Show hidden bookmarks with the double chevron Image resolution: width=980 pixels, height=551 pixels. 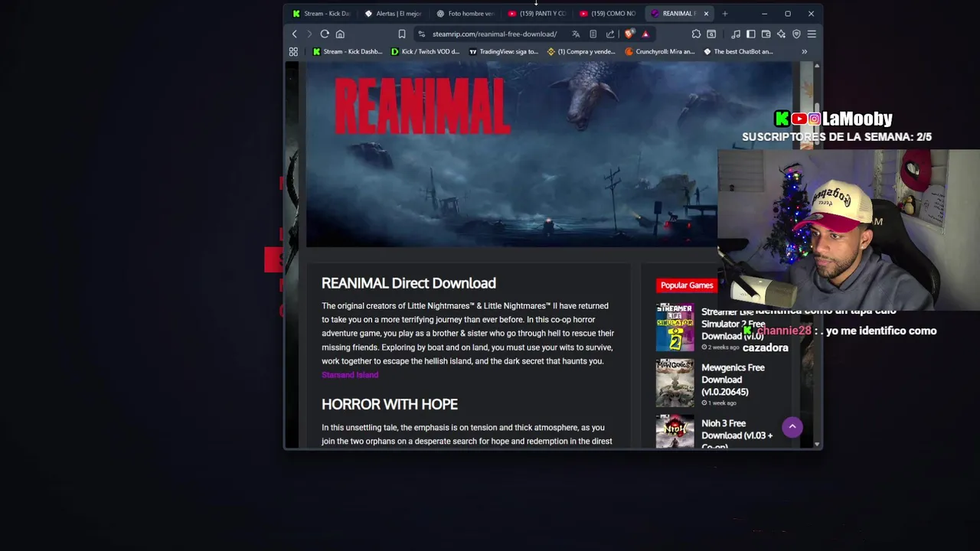pos(804,51)
